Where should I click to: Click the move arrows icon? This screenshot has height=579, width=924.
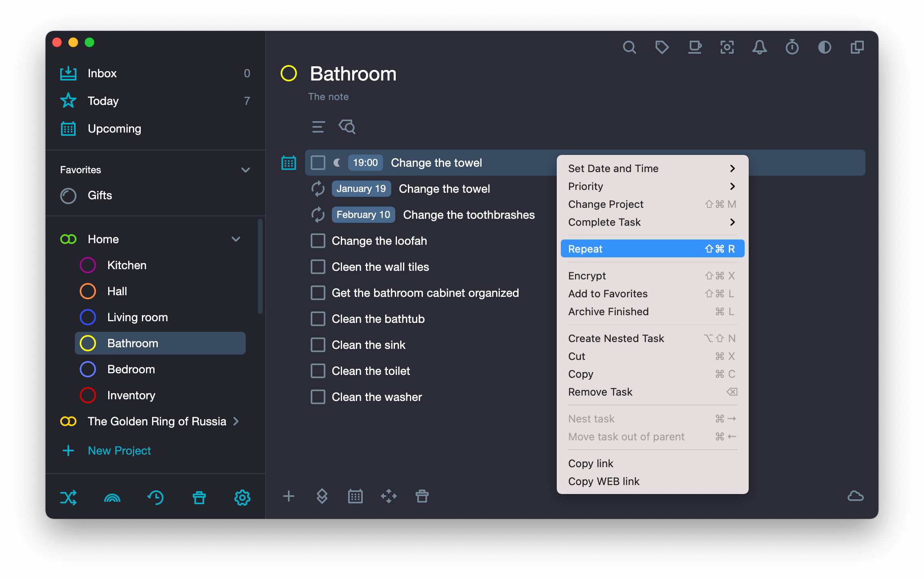[389, 496]
